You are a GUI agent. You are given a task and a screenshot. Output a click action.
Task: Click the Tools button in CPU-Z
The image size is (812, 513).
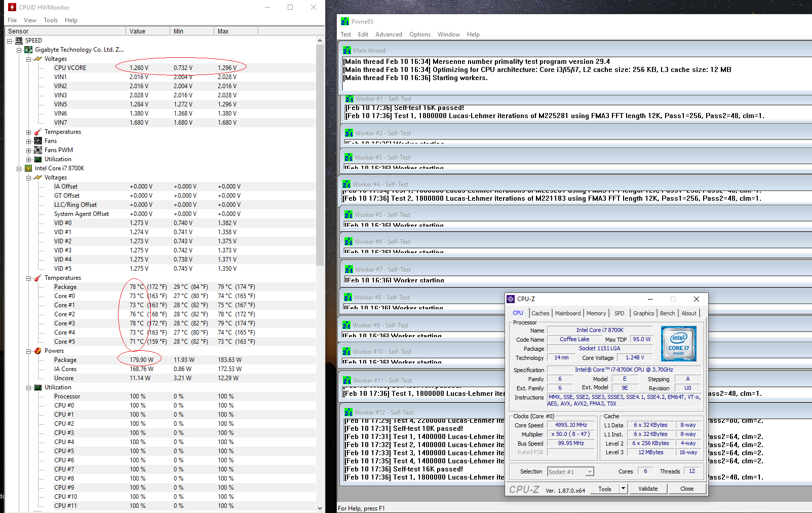(605, 489)
